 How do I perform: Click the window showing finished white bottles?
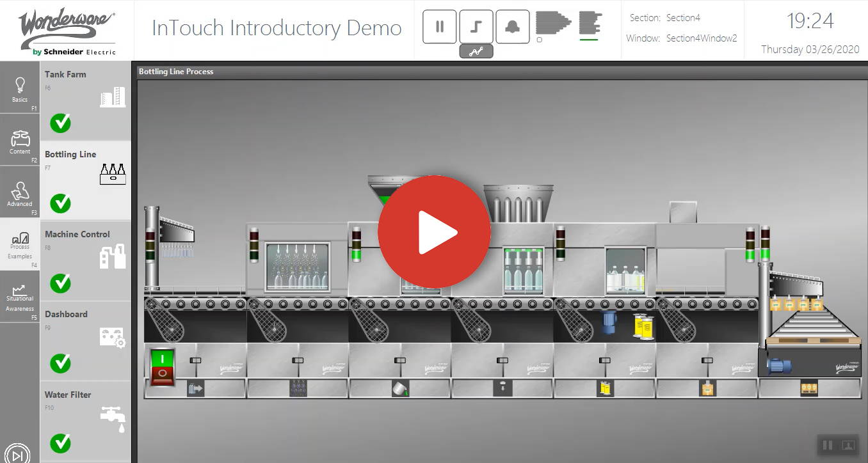(625, 269)
